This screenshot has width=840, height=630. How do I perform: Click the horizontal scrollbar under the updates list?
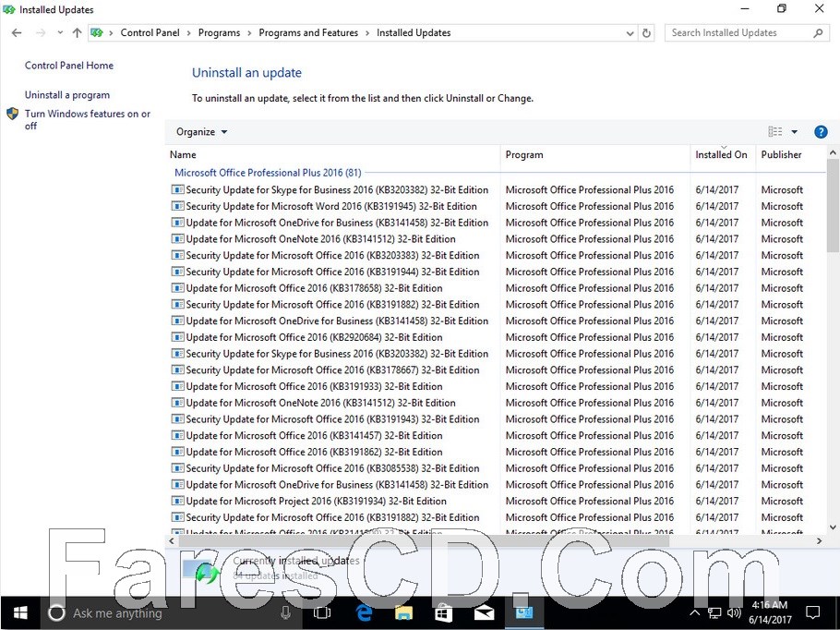(423, 541)
